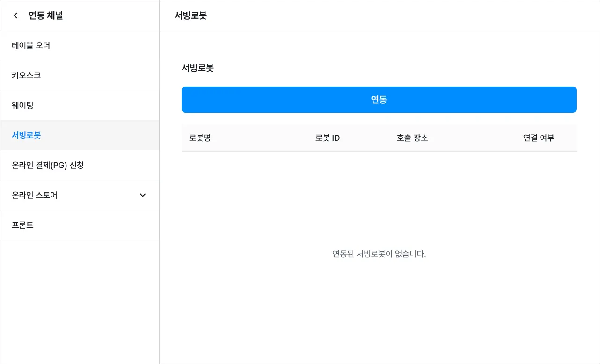Click the 로봇 ID column header
This screenshot has width=600, height=364.
(x=328, y=138)
